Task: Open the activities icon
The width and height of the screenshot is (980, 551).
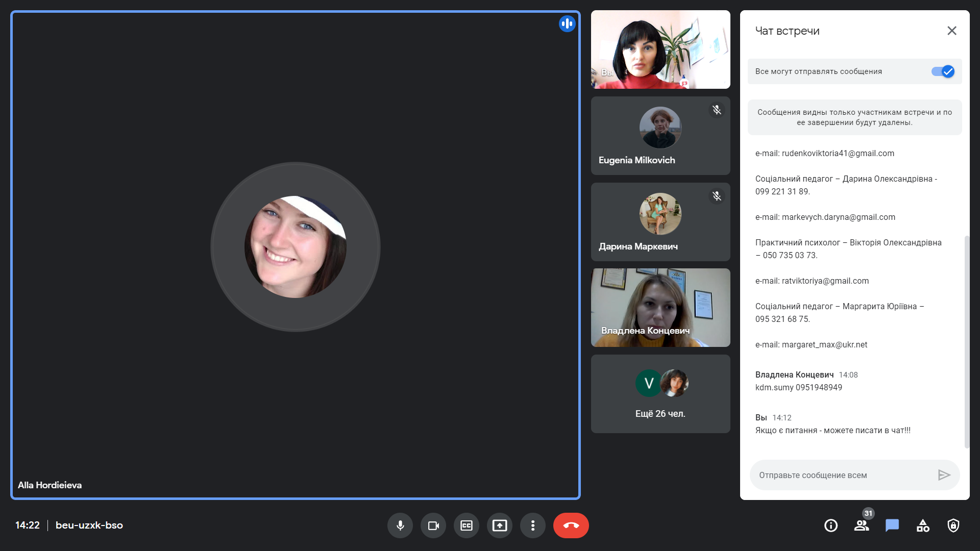Action: pos(923,525)
